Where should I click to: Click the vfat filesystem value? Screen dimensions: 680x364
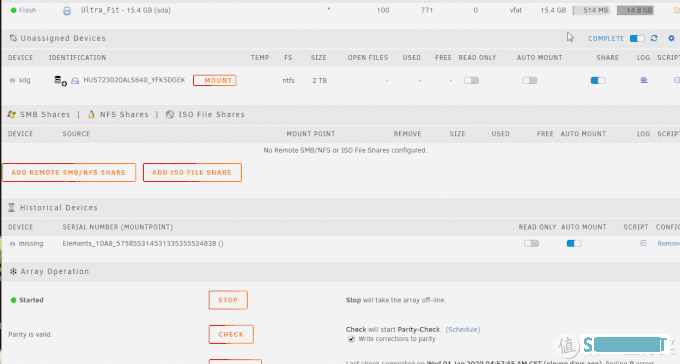tap(516, 10)
